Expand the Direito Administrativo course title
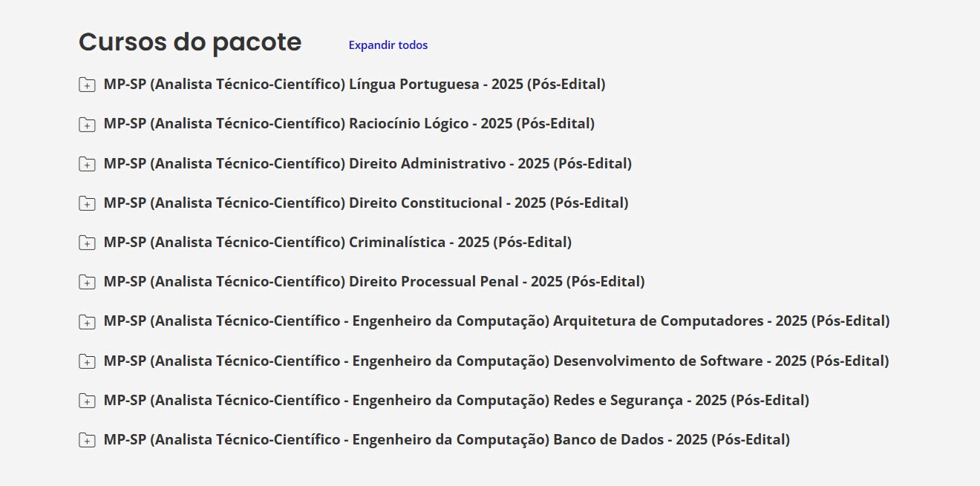Screen dimensions: 980x486 [x=367, y=163]
